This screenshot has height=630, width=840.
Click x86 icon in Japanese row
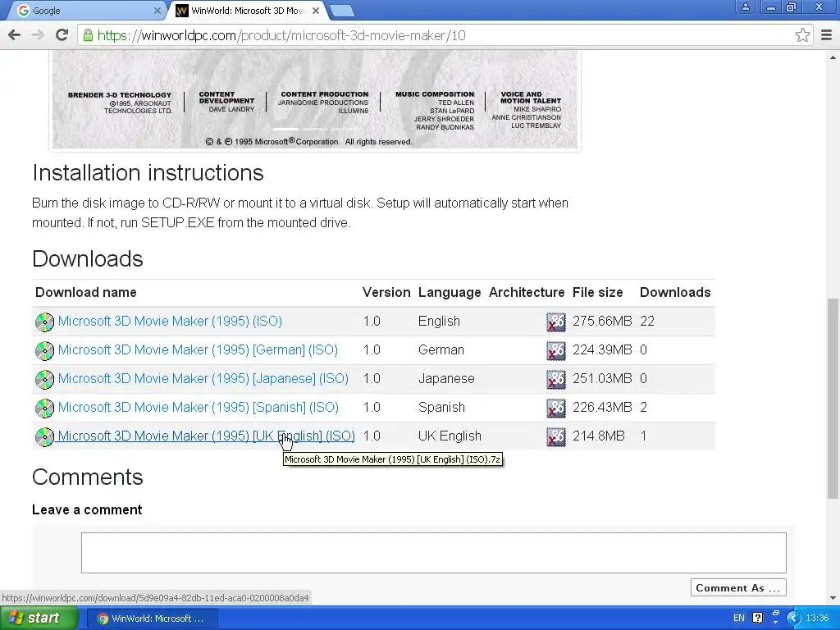tap(555, 379)
